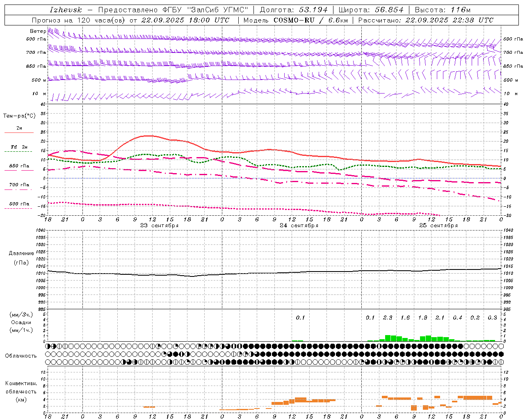Select the Td 2м legend label
525x420 pixels.
(x=19, y=147)
